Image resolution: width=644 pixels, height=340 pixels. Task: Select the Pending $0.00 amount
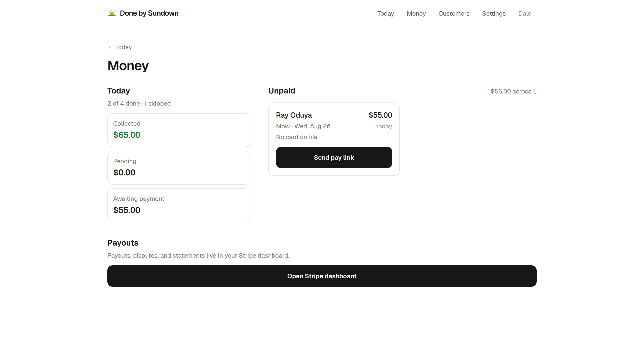tap(124, 172)
